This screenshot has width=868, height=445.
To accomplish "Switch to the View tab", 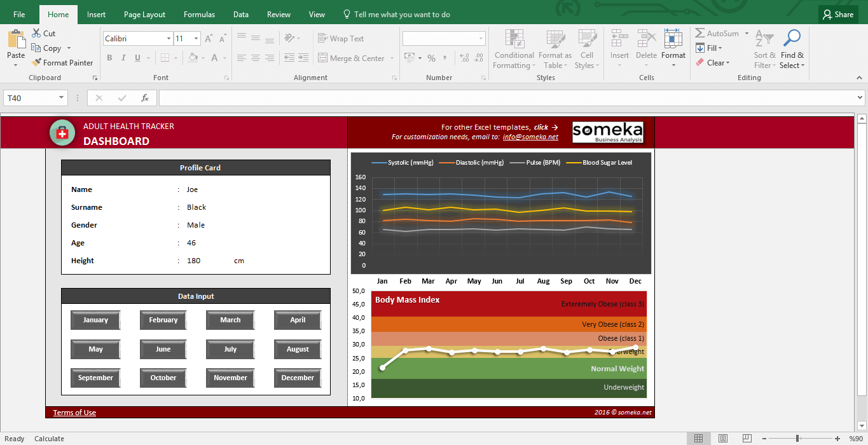I will (x=317, y=15).
